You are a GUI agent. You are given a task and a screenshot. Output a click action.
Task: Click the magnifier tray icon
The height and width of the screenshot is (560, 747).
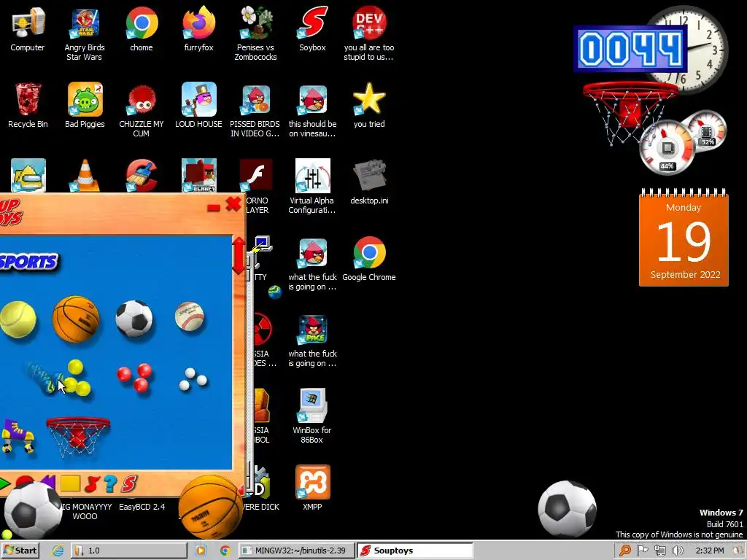(624, 551)
